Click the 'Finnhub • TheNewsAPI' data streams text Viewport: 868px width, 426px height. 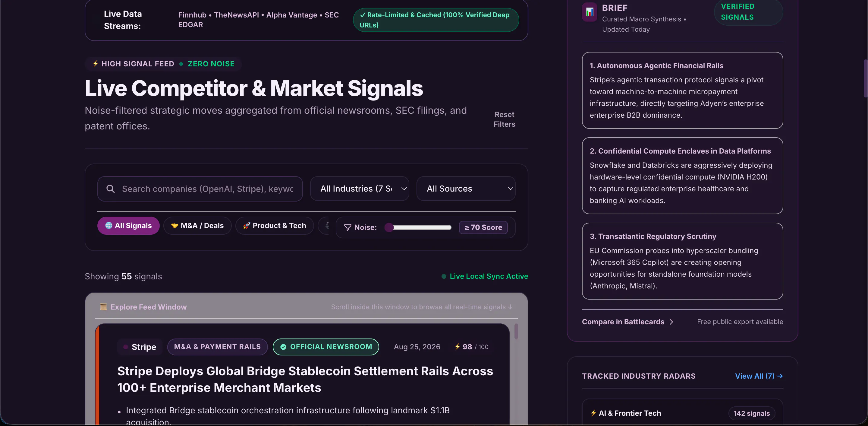coord(259,20)
